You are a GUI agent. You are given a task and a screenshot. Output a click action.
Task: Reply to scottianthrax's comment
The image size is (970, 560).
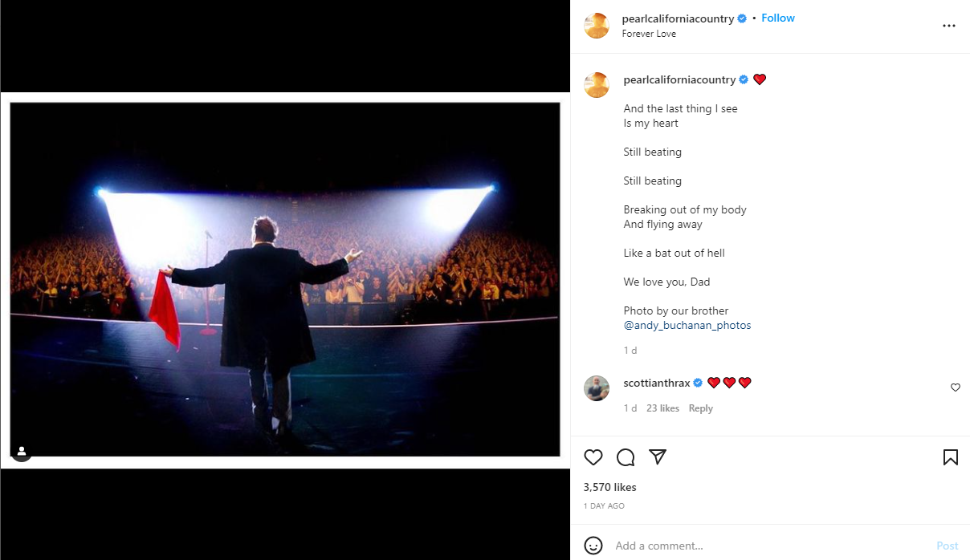coord(700,408)
